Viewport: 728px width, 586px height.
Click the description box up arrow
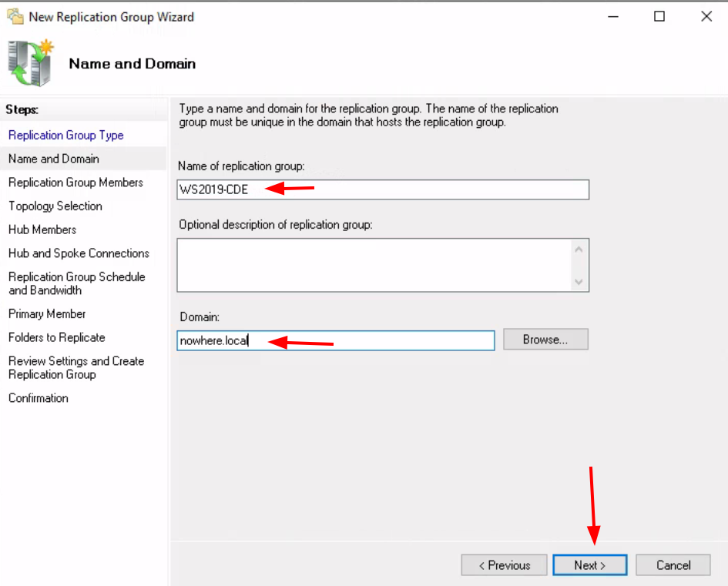point(579,249)
